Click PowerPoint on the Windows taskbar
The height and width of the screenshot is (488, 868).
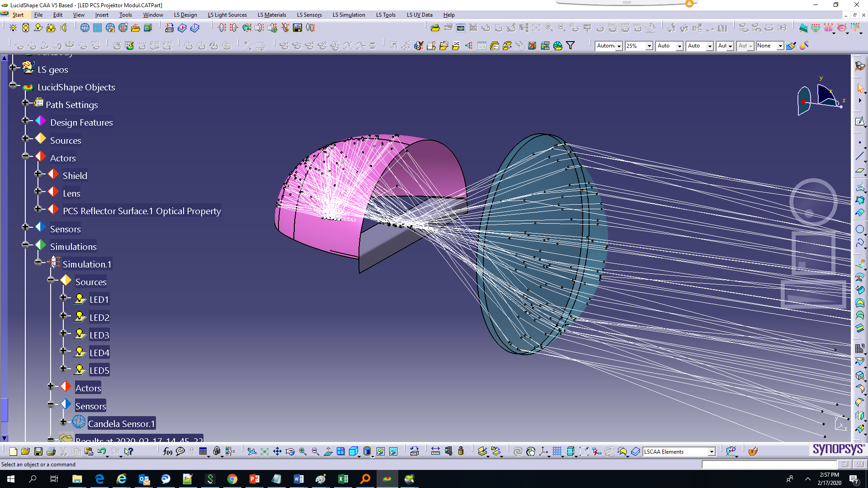[255, 479]
